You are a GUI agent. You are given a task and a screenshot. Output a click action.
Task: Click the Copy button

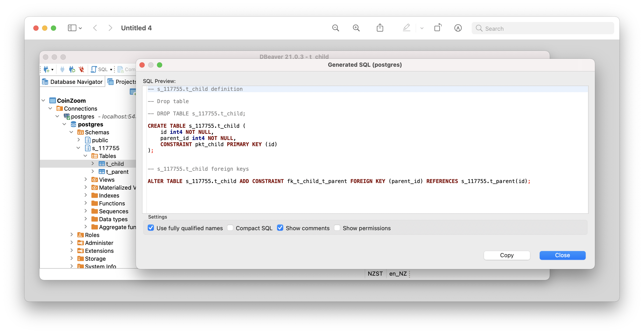507,255
